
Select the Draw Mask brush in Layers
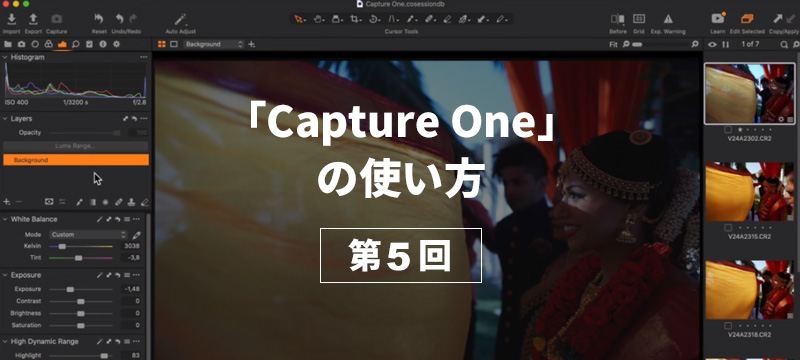79,202
